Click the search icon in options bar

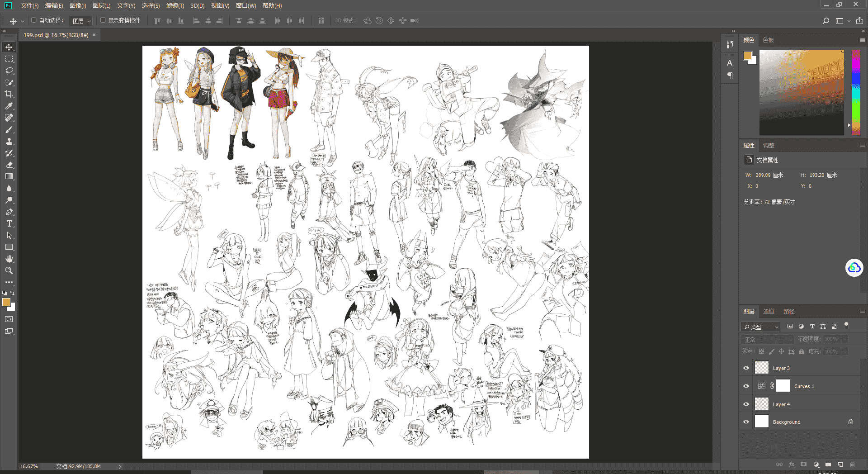pyautogui.click(x=826, y=21)
